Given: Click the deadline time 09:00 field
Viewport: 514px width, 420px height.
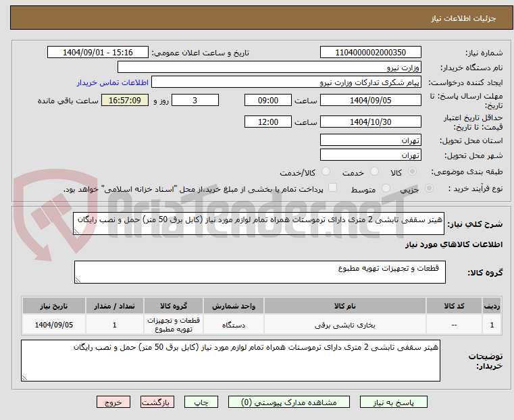Looking at the screenshot, I should [268, 100].
